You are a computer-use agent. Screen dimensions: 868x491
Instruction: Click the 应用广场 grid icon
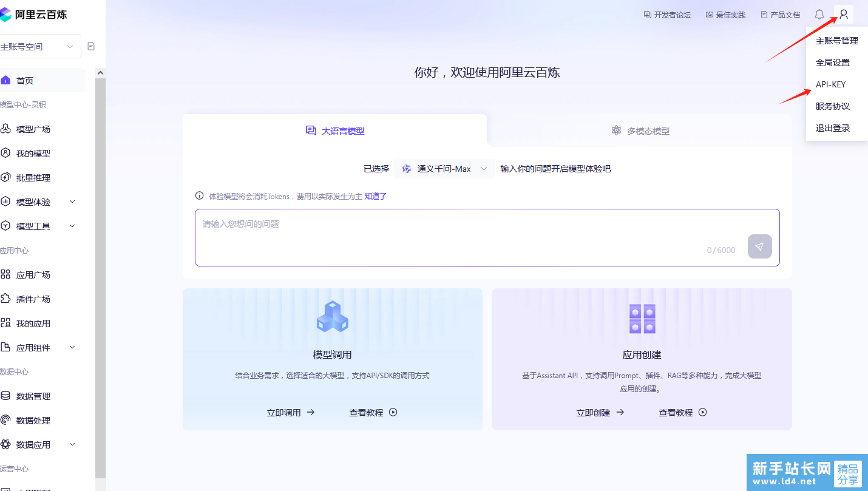point(5,274)
